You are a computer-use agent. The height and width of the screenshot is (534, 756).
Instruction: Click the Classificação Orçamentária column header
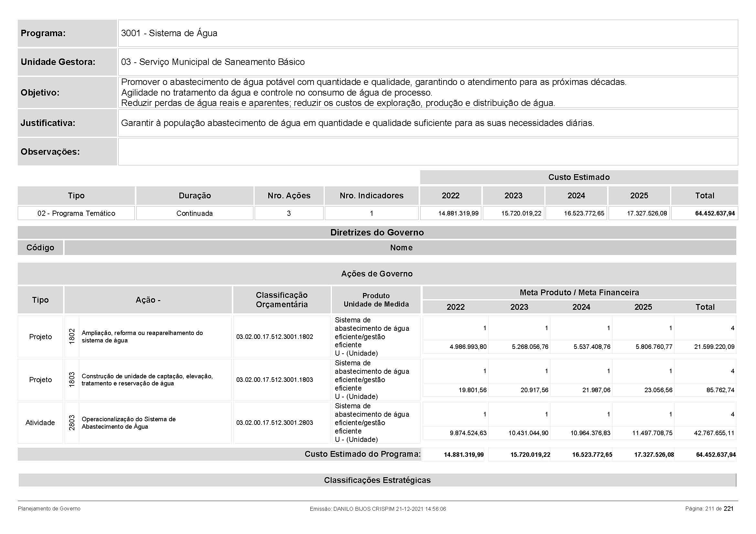point(282,299)
